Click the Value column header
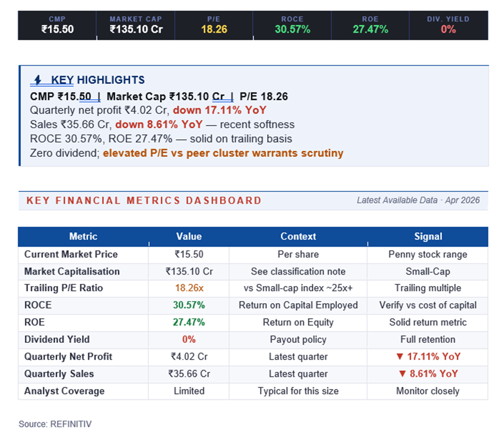This screenshot has width=504, height=435. click(189, 236)
